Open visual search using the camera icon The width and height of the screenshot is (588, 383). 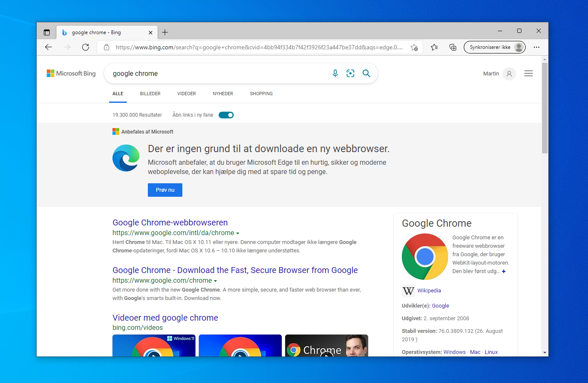pos(350,73)
